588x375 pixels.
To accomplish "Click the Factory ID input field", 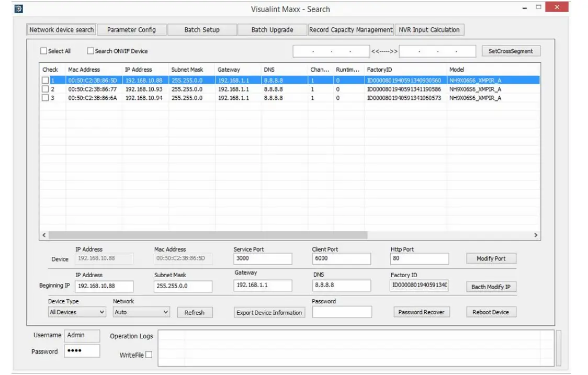I will pos(419,286).
